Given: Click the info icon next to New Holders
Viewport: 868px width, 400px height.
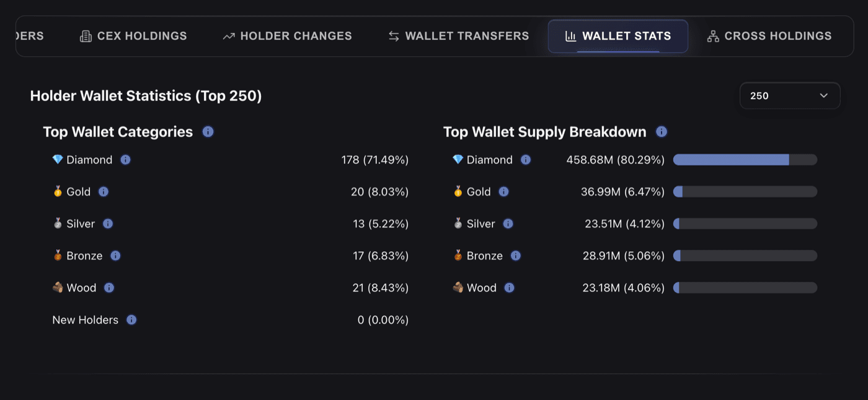Looking at the screenshot, I should click(131, 319).
